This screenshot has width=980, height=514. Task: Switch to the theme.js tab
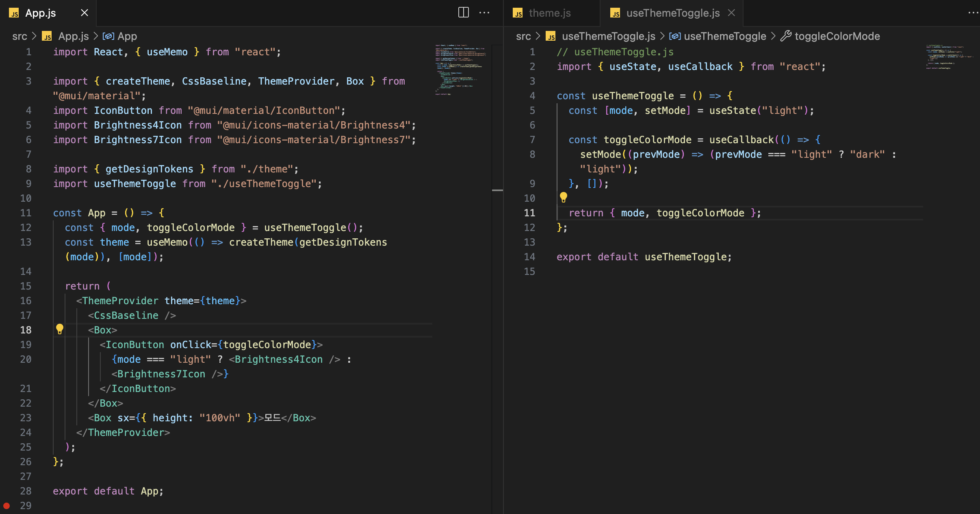click(x=549, y=13)
